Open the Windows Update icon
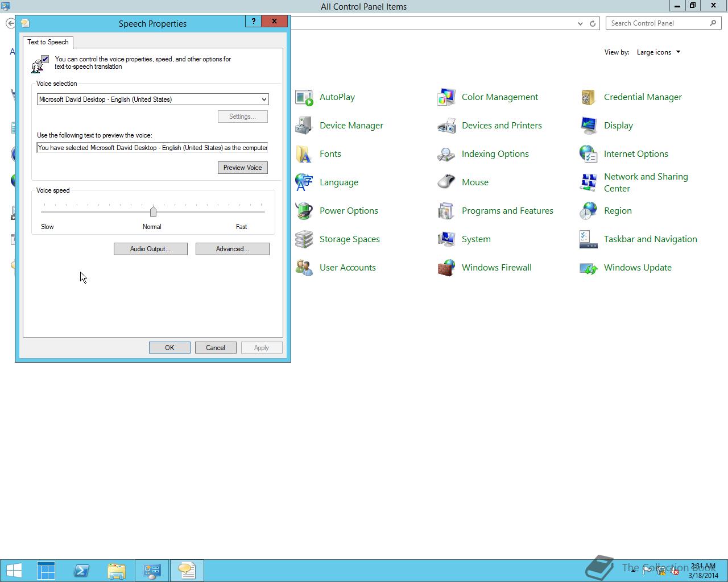 click(x=589, y=268)
